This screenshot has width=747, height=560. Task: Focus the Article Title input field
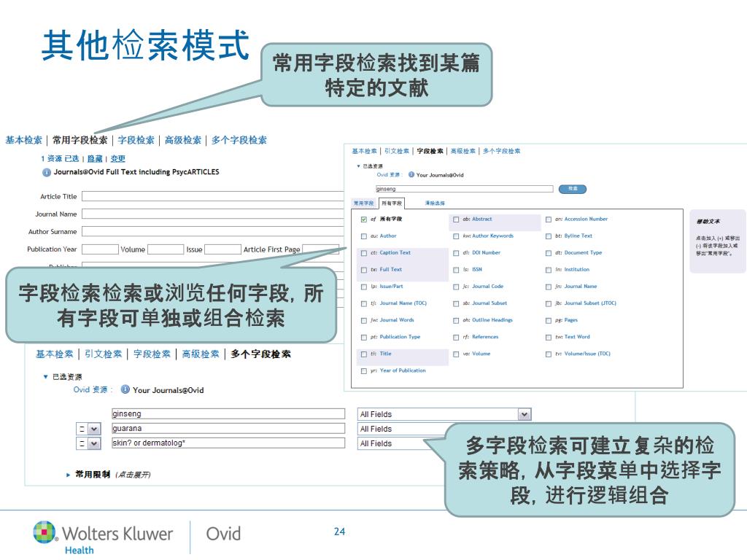coord(212,196)
